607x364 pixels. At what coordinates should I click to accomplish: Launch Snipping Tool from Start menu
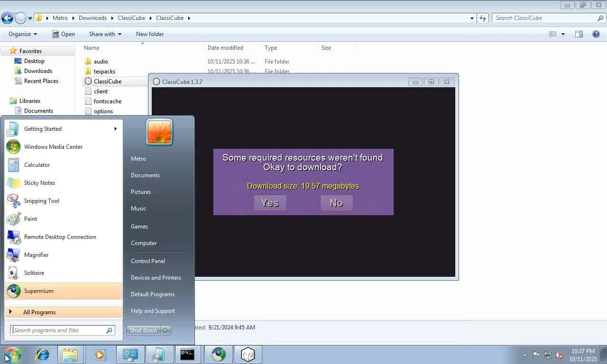[x=64, y=201]
